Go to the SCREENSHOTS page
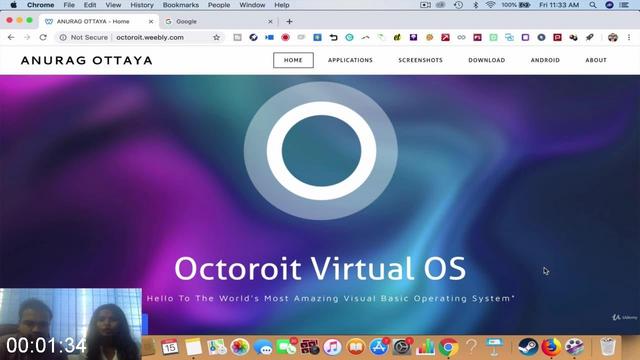 pos(420,60)
